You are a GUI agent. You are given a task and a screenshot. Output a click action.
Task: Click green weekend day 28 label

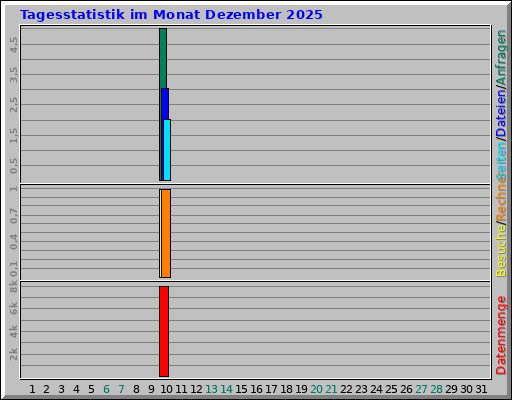pos(436,389)
